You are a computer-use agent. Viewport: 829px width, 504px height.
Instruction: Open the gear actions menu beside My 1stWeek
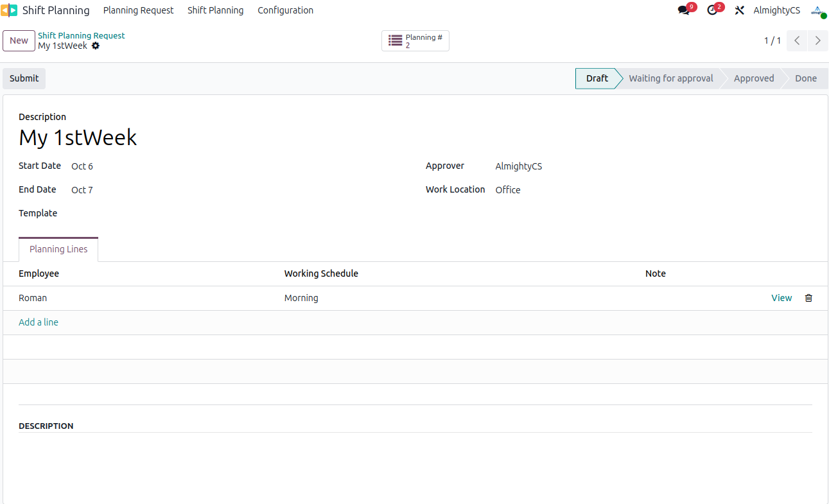coord(96,46)
